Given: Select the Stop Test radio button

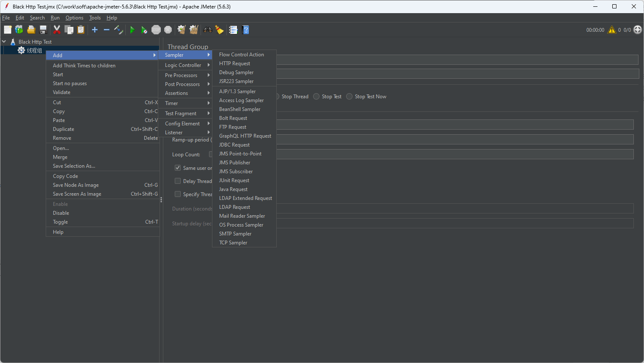Looking at the screenshot, I should click(316, 97).
